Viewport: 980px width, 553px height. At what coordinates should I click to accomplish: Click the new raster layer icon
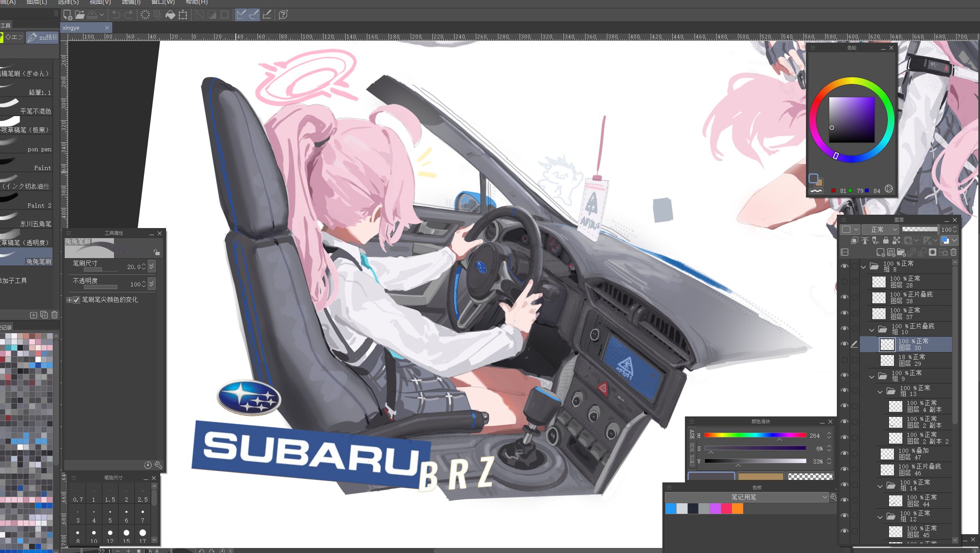coord(880,252)
